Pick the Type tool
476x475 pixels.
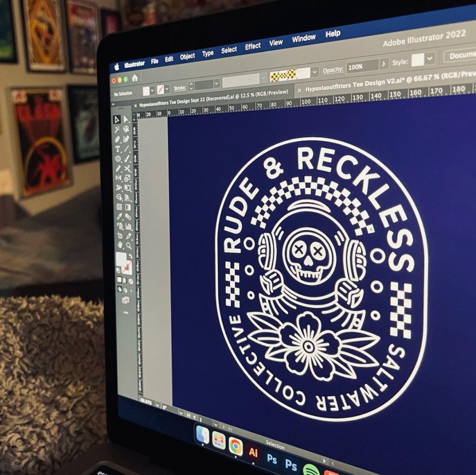coord(118,149)
